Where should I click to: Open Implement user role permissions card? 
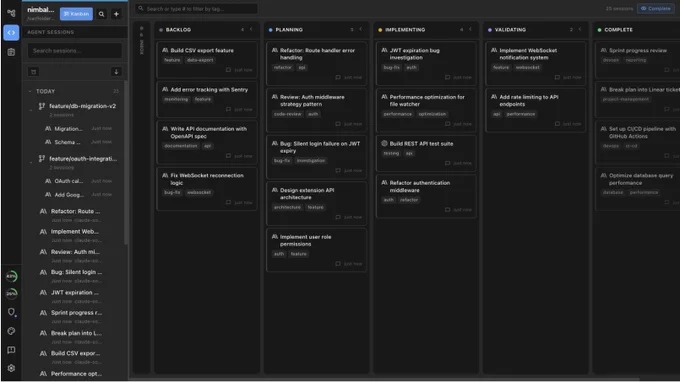tap(317, 250)
